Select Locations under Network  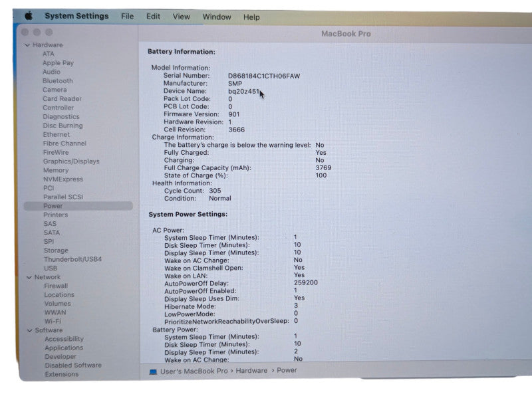59,294
